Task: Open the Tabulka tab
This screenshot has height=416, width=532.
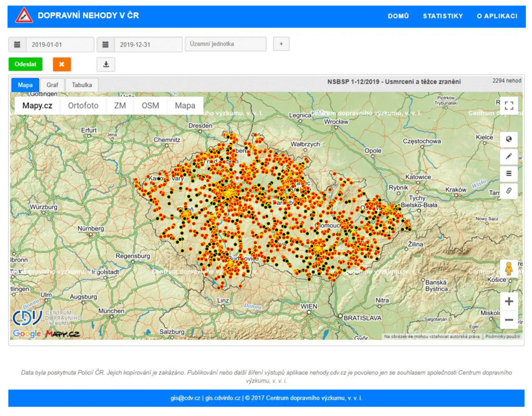Action: (82, 85)
